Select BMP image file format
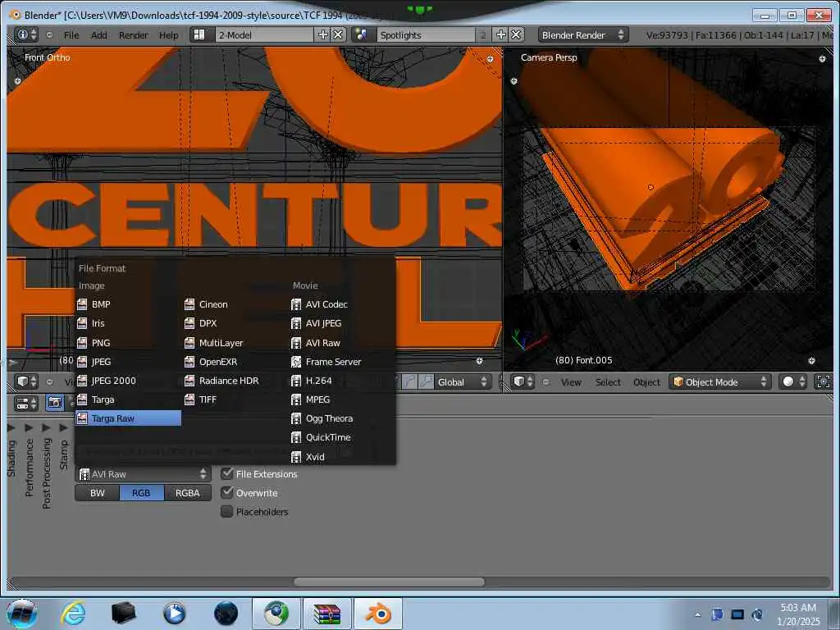Screen dimensions: 840x630 tap(127, 304)
